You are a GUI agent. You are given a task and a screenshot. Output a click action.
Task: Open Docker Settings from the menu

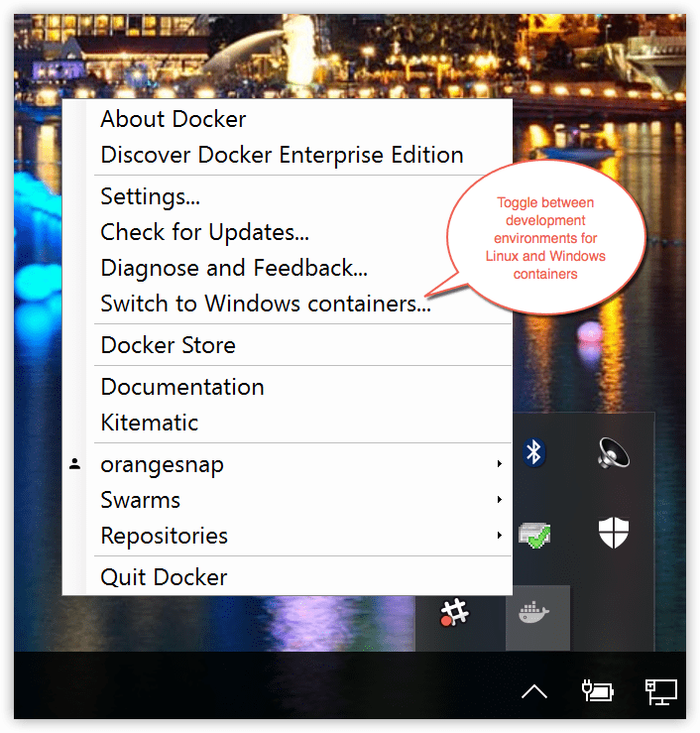151,196
